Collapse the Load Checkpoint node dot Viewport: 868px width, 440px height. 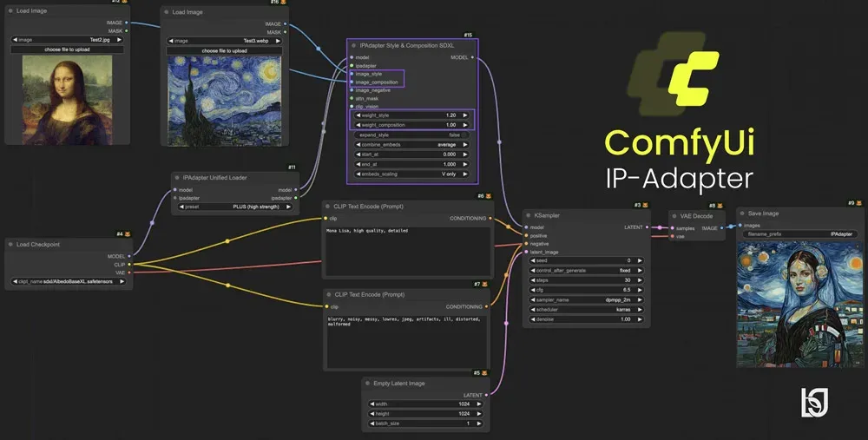click(10, 244)
